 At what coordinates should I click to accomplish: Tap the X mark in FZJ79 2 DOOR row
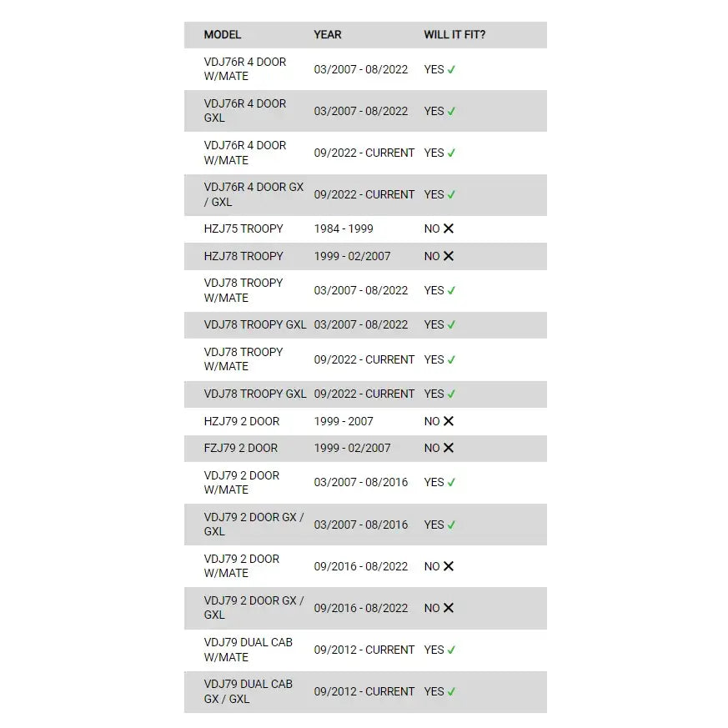[x=449, y=448]
